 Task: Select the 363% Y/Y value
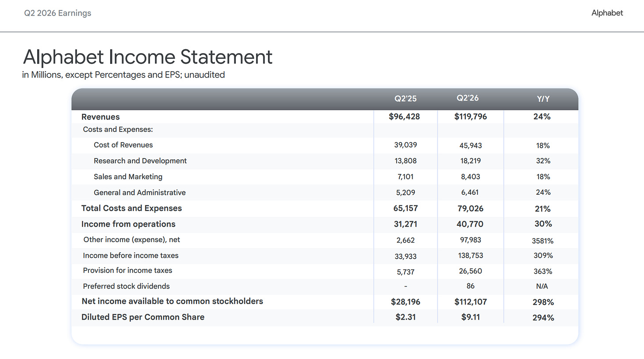coord(543,271)
